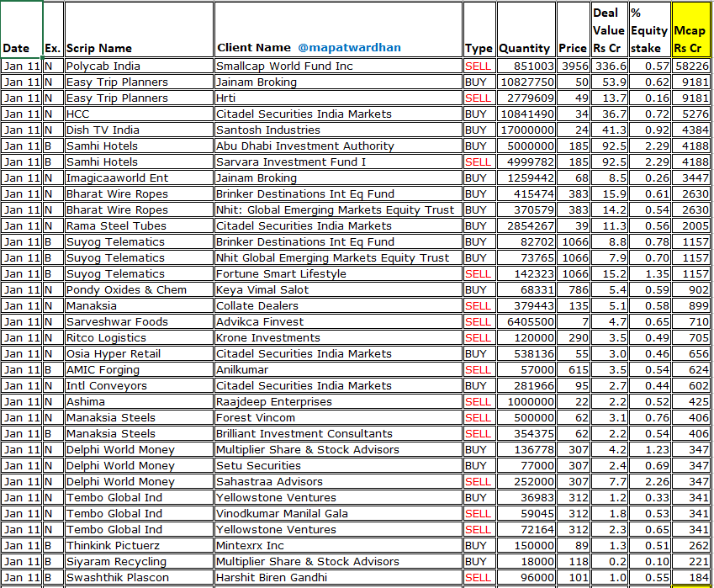Select 'Siyaram Recycling' scrip cell
Viewport: 714px width, 588px height.
tap(139, 561)
